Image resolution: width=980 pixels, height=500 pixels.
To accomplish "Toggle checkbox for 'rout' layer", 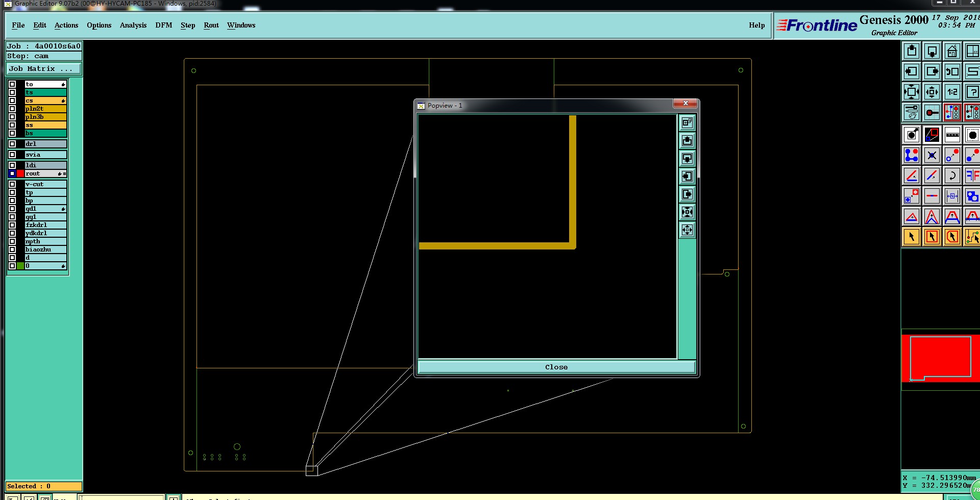I will tap(12, 173).
